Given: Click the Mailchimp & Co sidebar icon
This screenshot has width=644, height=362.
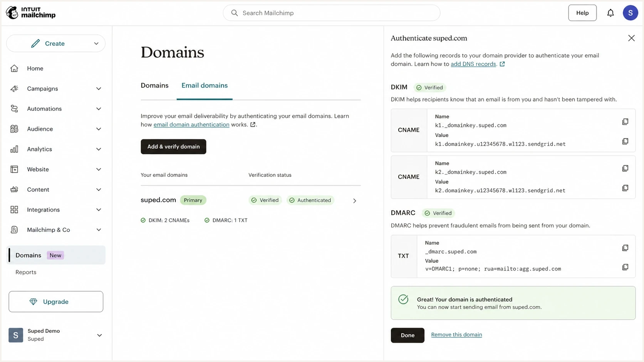Looking at the screenshot, I should (14, 230).
